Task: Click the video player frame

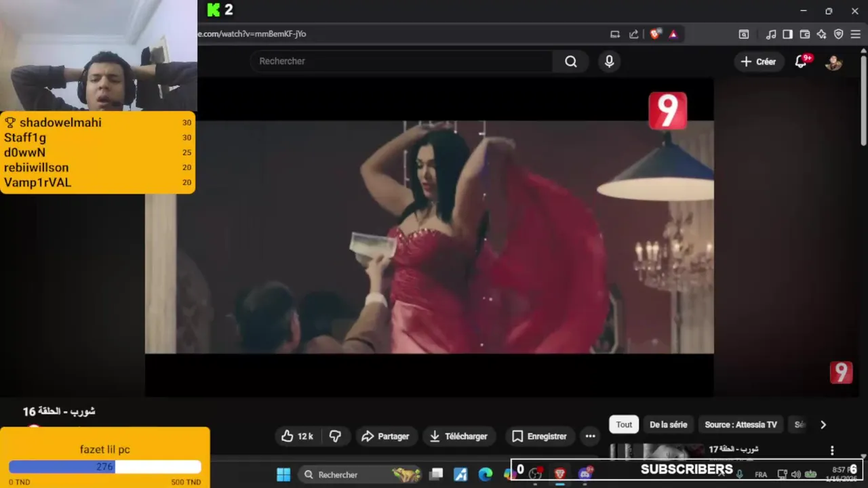Action: pos(429,237)
